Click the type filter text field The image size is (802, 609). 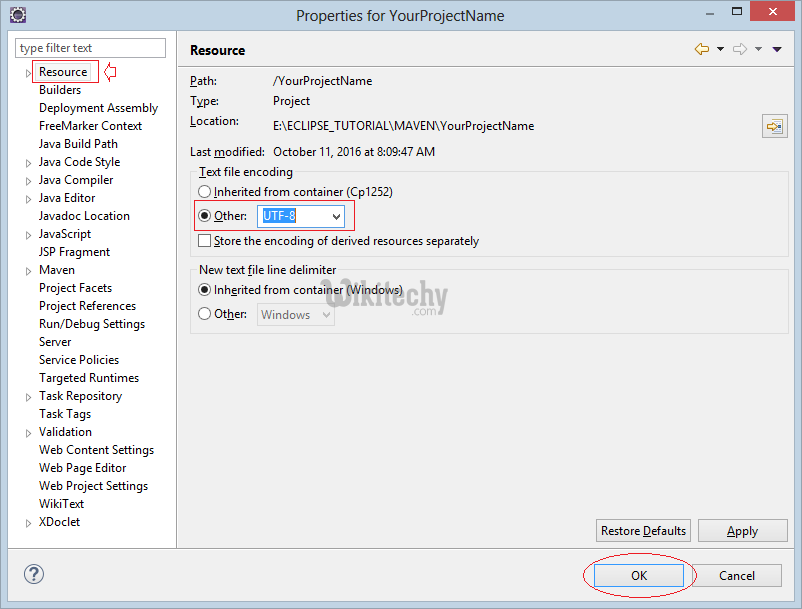(x=91, y=48)
